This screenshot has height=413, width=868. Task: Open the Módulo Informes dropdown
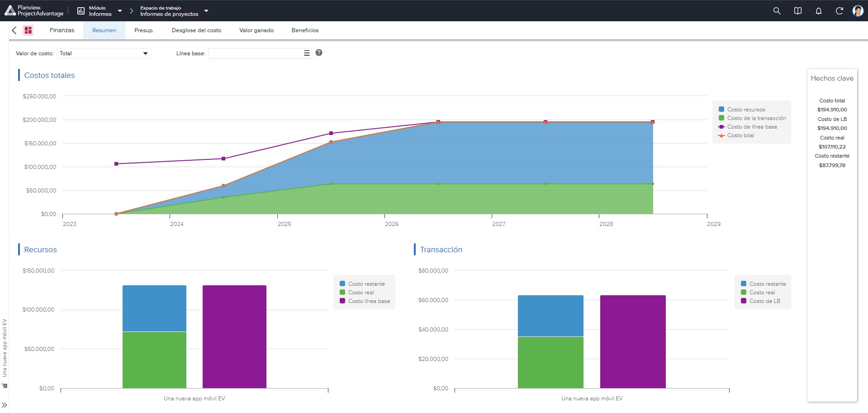pos(100,11)
